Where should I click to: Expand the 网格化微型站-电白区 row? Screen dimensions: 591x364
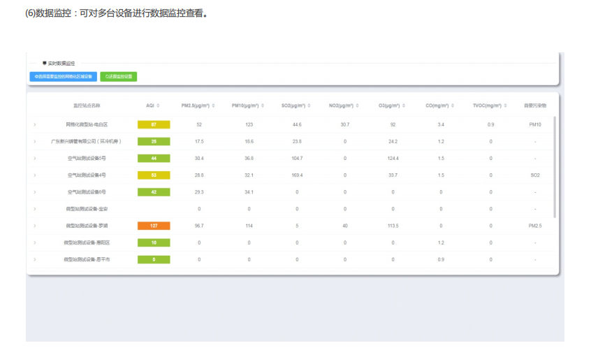point(34,124)
